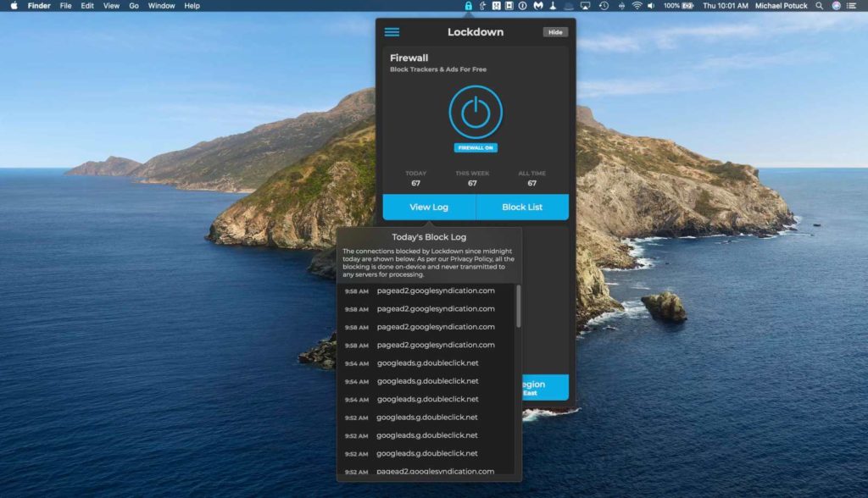Click the Firewall On status toggle

pyautogui.click(x=475, y=146)
